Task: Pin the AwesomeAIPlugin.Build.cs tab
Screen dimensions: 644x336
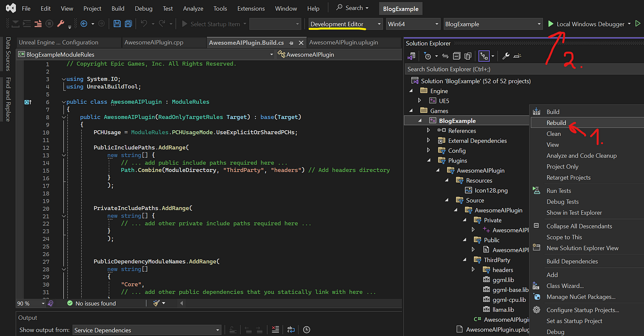Action: click(292, 43)
